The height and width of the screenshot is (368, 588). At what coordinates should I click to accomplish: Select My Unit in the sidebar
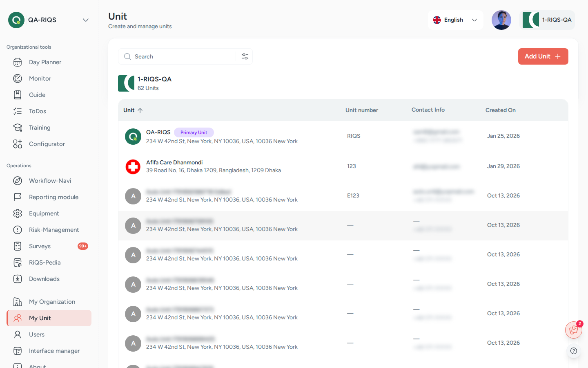tap(49, 318)
